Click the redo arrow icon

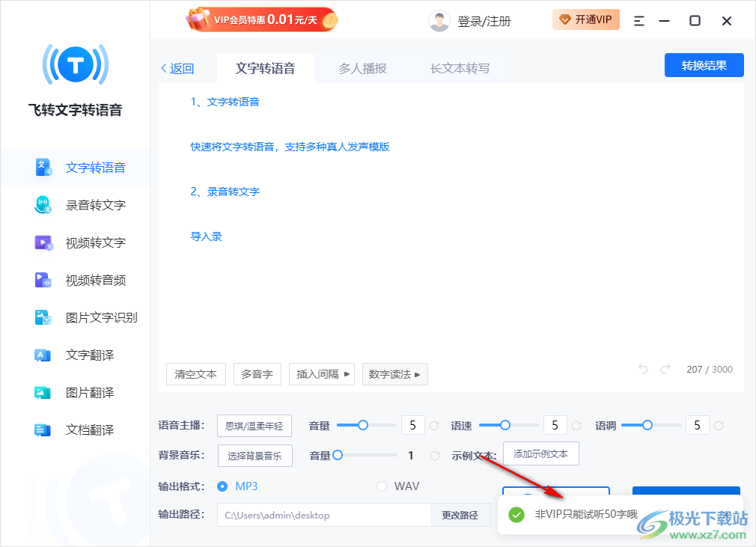665,369
